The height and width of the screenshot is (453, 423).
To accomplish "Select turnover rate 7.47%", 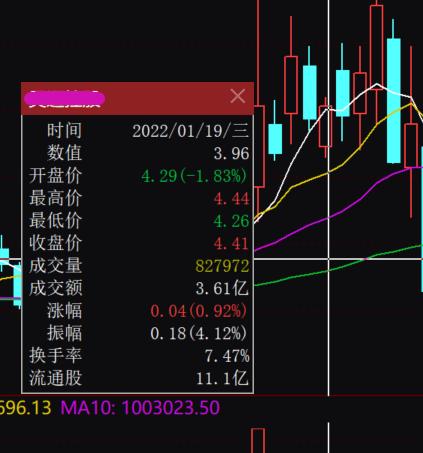I will (x=227, y=356).
